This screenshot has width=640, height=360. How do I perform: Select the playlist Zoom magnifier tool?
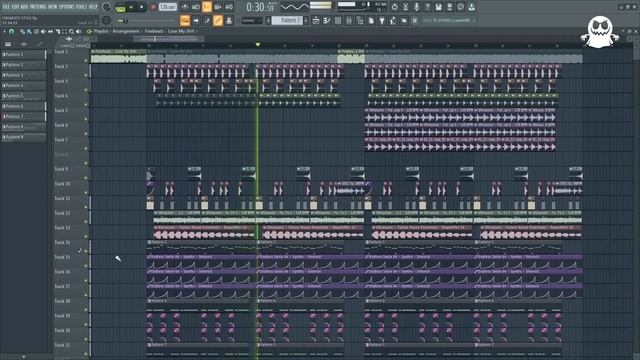pos(71,31)
